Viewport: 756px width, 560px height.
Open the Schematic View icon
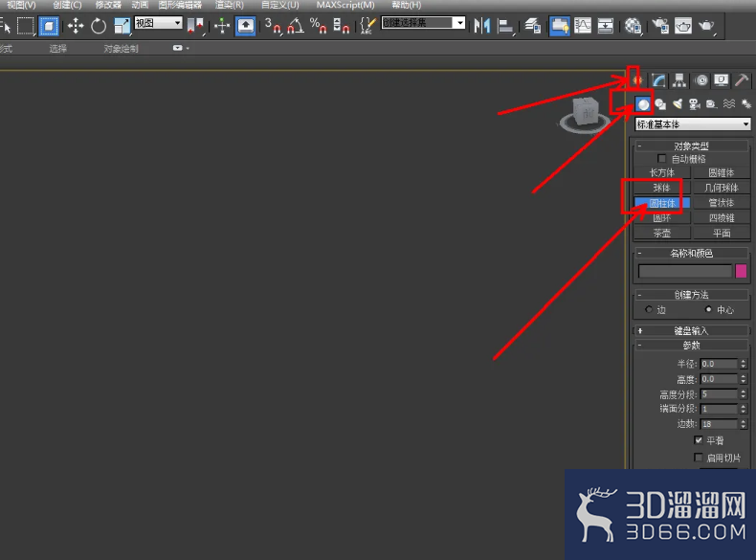605,25
